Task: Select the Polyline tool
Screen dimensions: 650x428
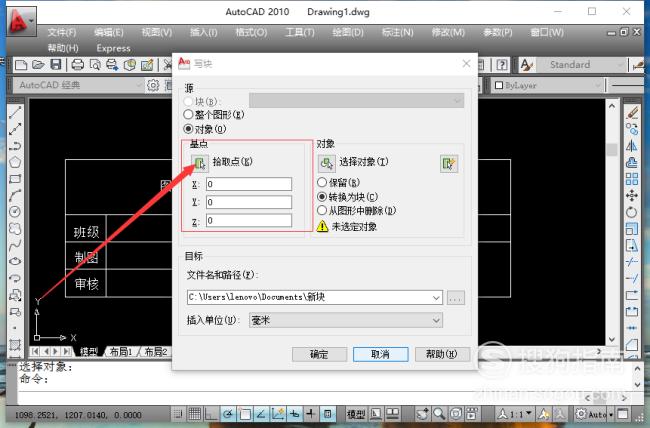Action: point(15,146)
